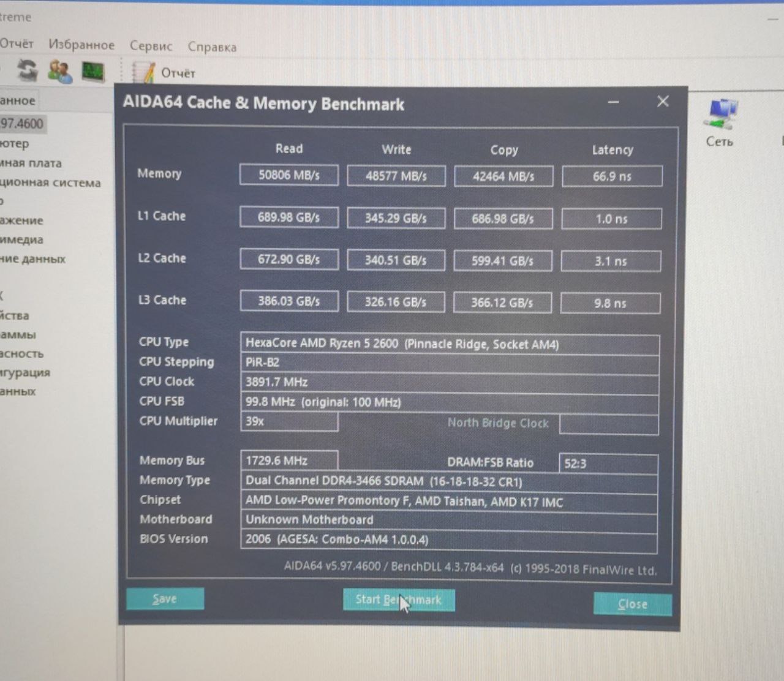
Task: Open the Избранное menu
Action: [x=81, y=45]
